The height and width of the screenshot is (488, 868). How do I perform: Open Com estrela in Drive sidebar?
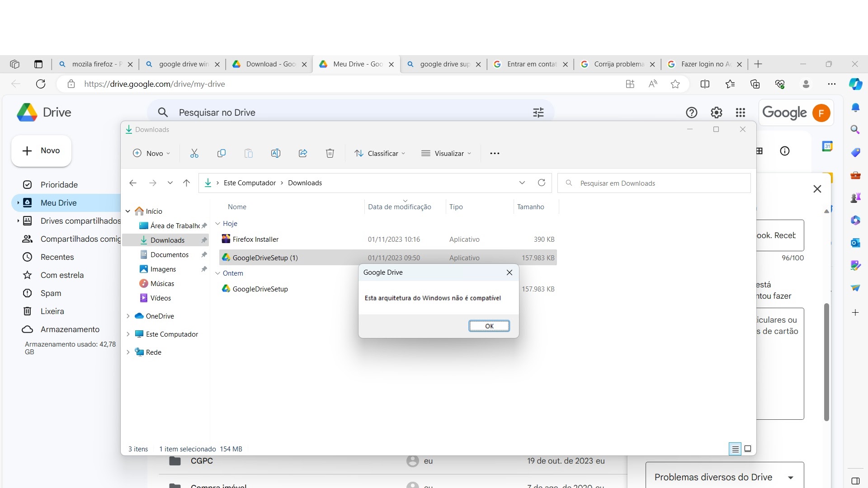(62, 275)
